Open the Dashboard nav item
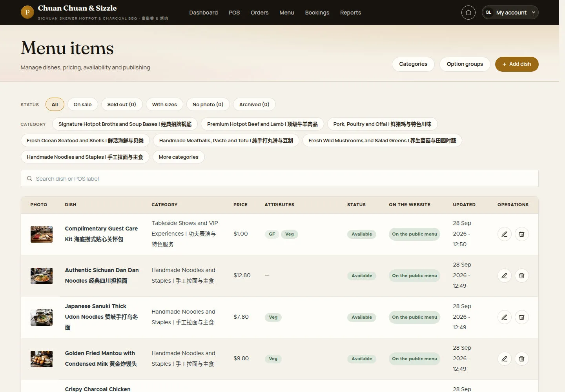The height and width of the screenshot is (392, 565). click(x=203, y=13)
